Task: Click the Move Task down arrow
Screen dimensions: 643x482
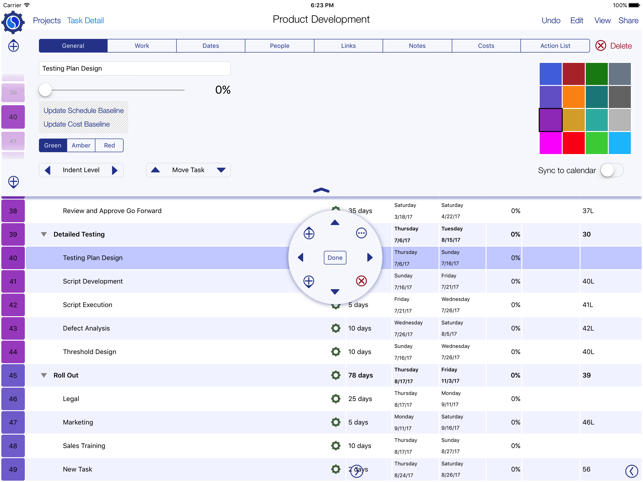Action: [x=221, y=170]
